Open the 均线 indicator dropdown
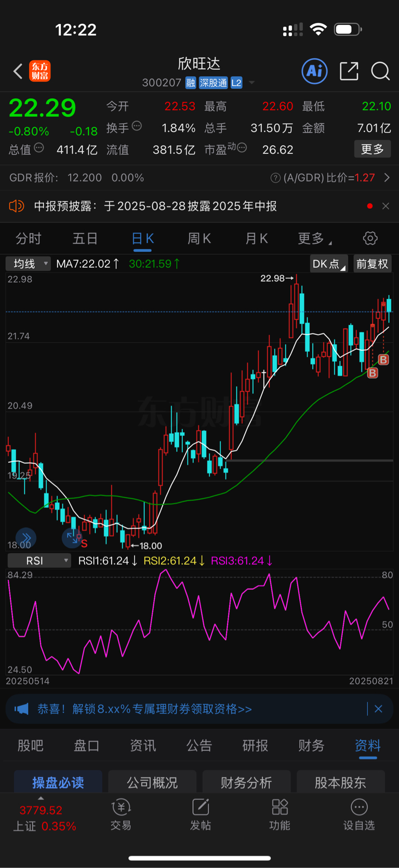Viewport: 399px width, 868px height. tap(28, 264)
